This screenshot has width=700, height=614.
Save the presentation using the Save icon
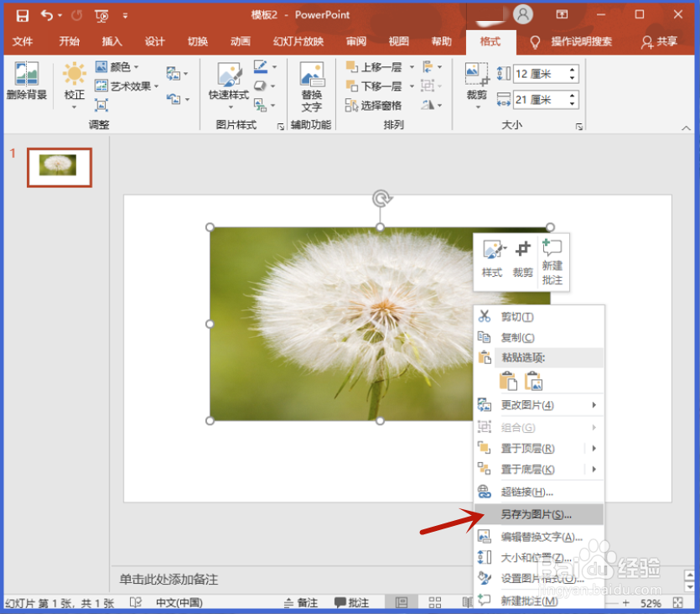click(22, 15)
